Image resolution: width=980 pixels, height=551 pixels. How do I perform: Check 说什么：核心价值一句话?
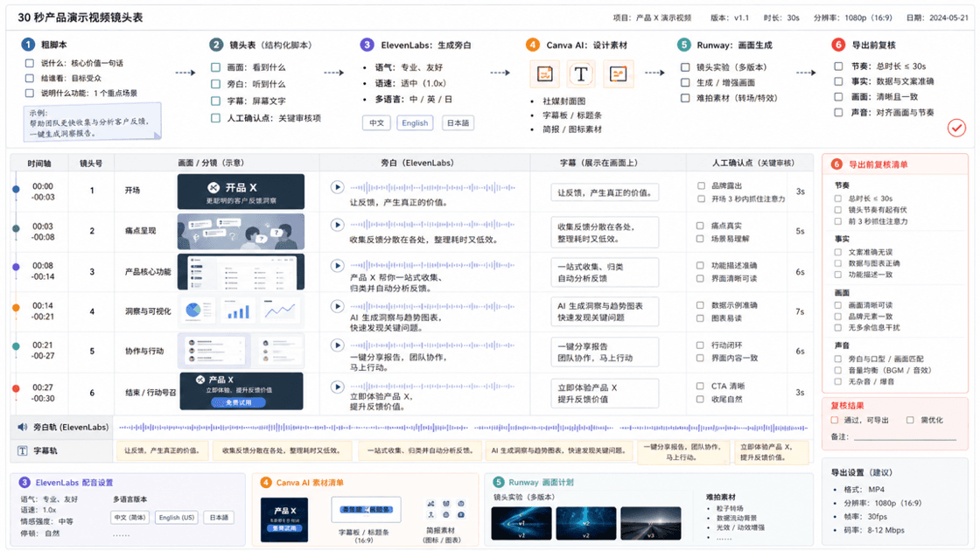tap(30, 63)
